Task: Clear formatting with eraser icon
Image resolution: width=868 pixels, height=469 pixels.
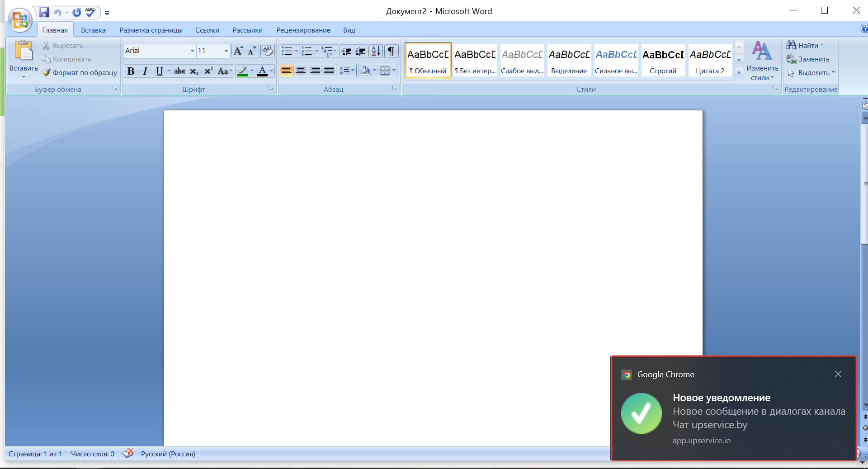Action: coord(267,51)
